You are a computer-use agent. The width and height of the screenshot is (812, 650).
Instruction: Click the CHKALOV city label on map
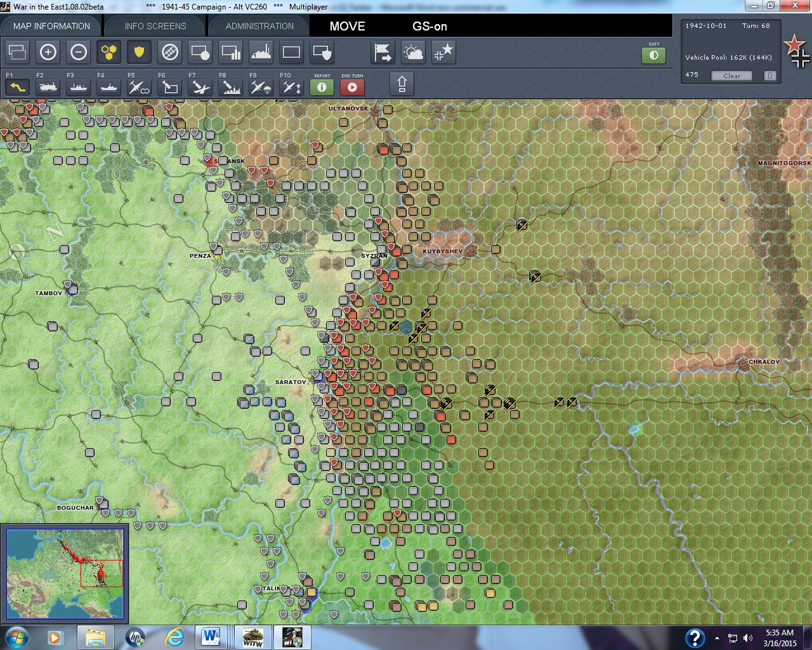(x=764, y=362)
